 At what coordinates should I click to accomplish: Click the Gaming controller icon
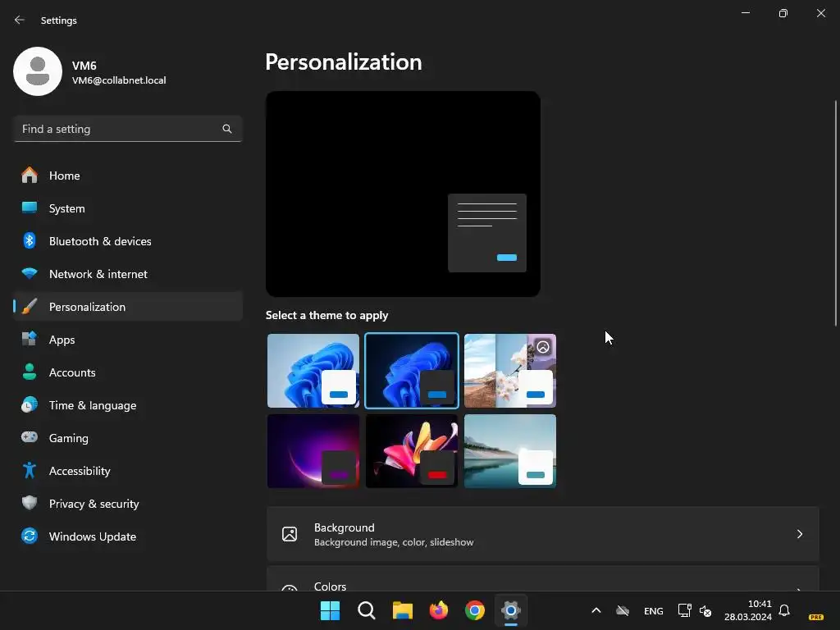pyautogui.click(x=30, y=437)
